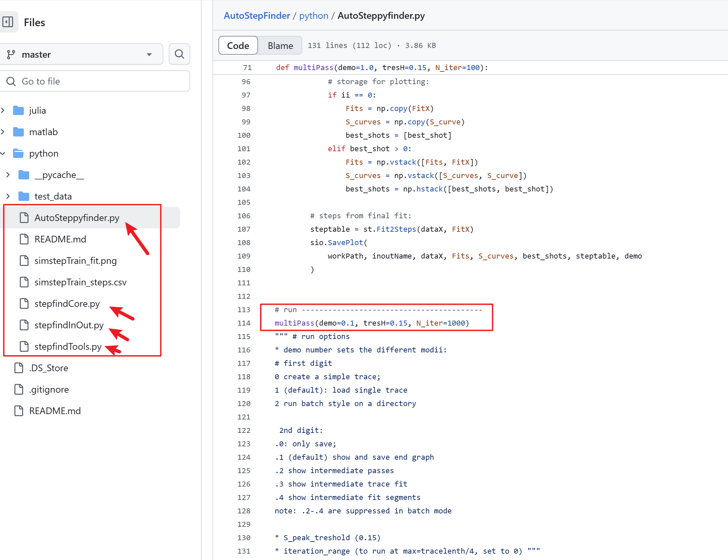Expand the julia folder chevron

[3, 110]
